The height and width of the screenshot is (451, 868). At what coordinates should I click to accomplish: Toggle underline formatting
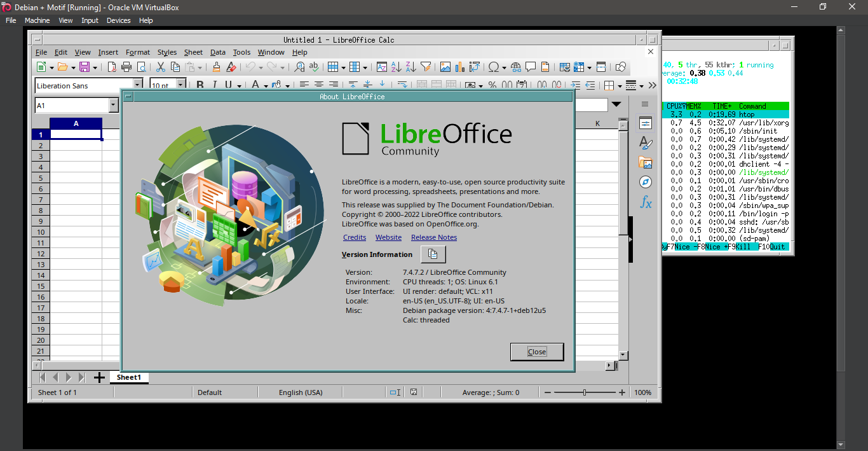point(229,85)
